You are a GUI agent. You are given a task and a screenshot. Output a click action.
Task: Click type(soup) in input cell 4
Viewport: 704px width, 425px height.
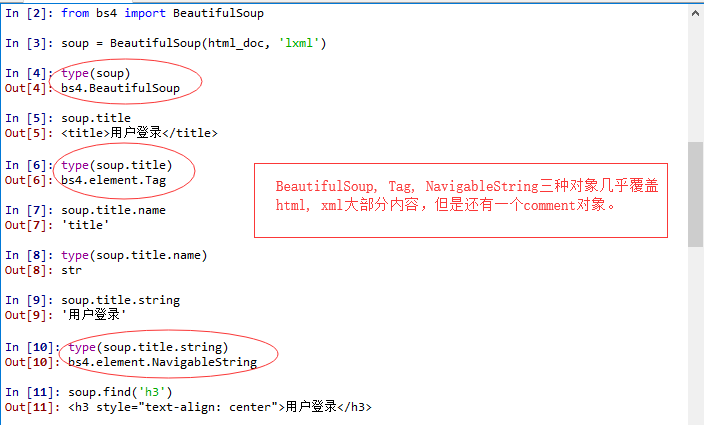pos(96,73)
